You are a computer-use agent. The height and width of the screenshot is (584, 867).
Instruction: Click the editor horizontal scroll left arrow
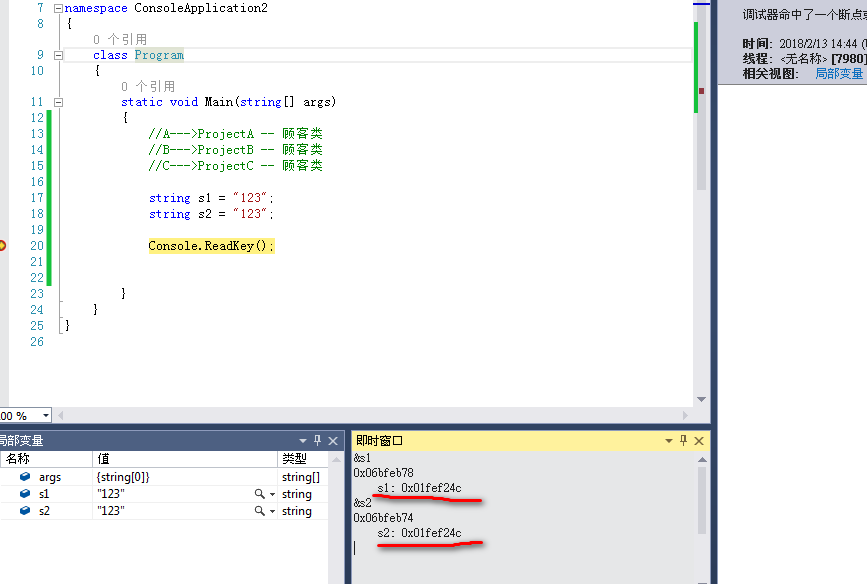(60, 415)
